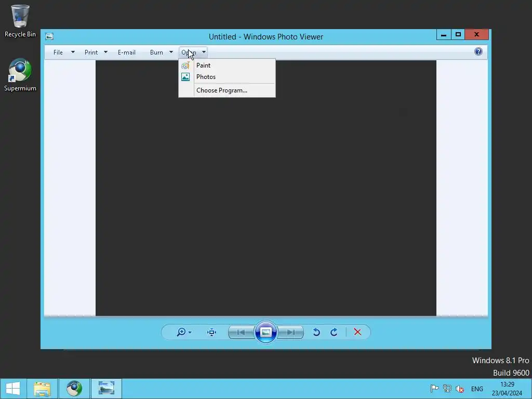Open File Explorer from the taskbar
This screenshot has width=532, height=399.
(42, 389)
